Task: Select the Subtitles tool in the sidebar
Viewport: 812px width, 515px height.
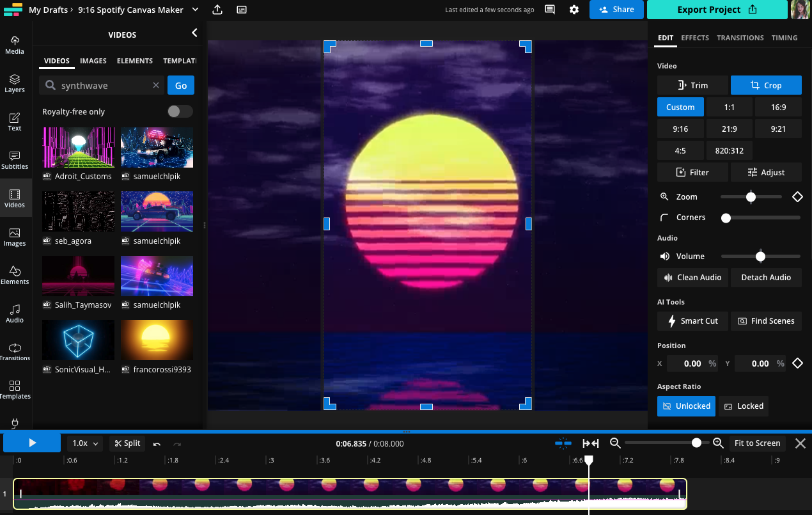Action: (x=14, y=159)
